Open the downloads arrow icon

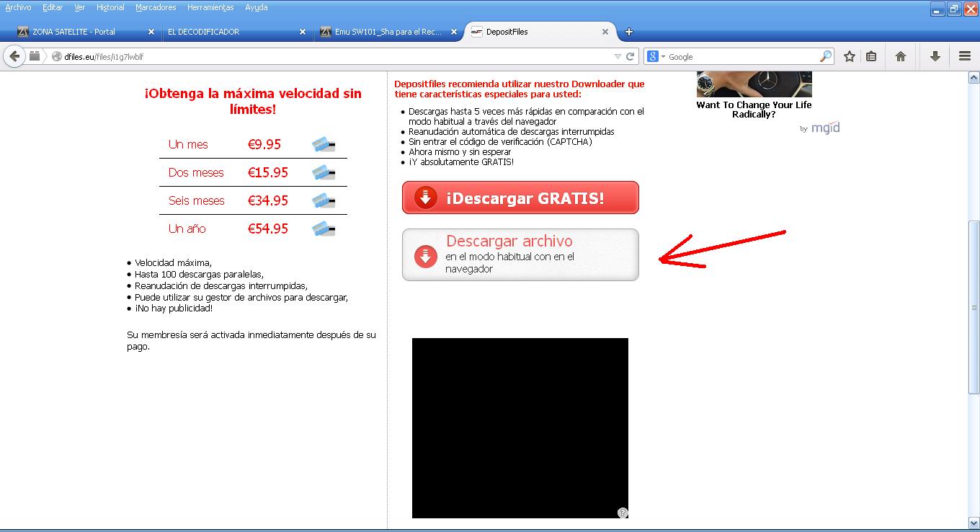[x=935, y=56]
